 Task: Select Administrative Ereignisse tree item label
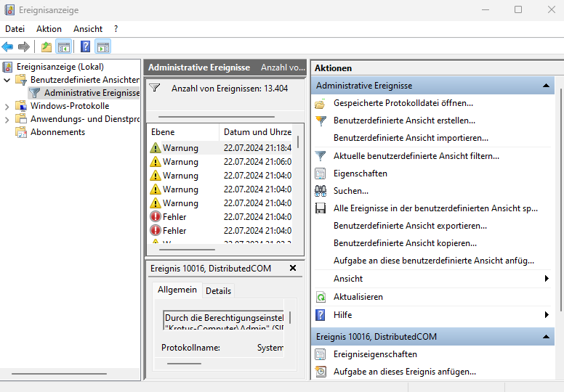tap(92, 93)
